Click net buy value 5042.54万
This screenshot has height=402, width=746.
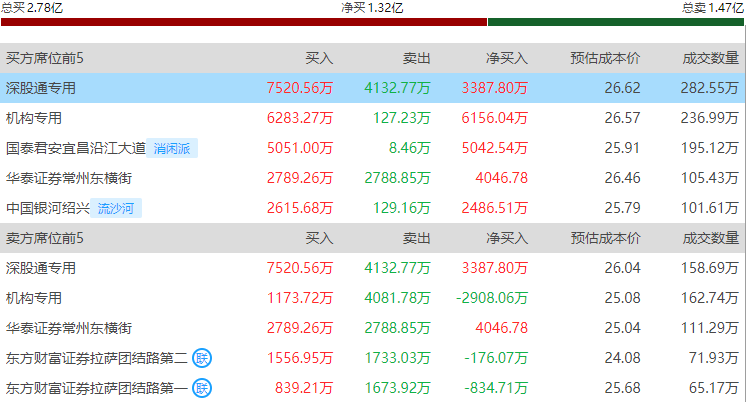(x=494, y=148)
